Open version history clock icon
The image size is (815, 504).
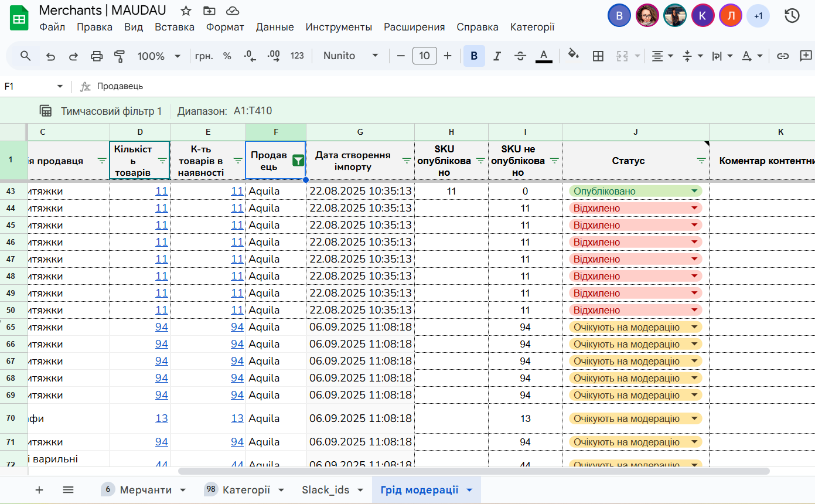(x=792, y=16)
